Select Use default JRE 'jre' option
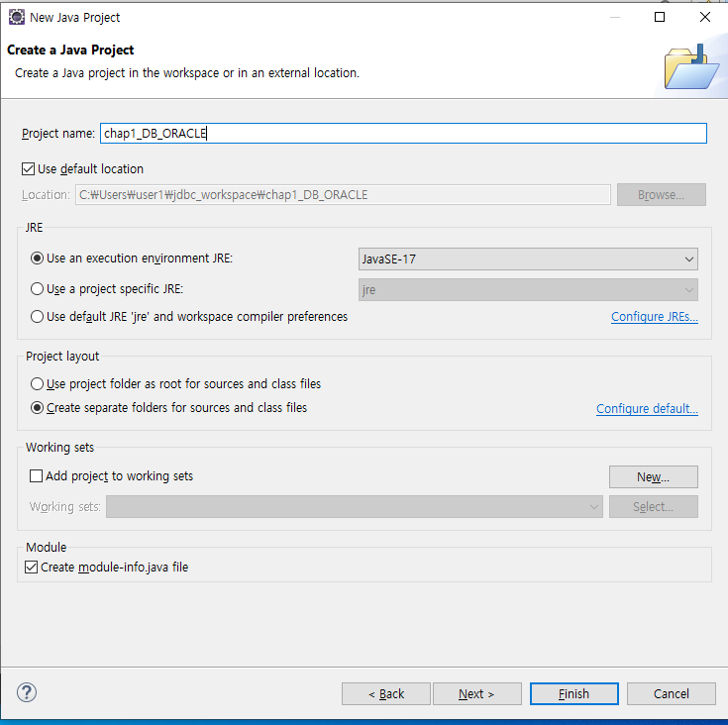 pyautogui.click(x=38, y=317)
